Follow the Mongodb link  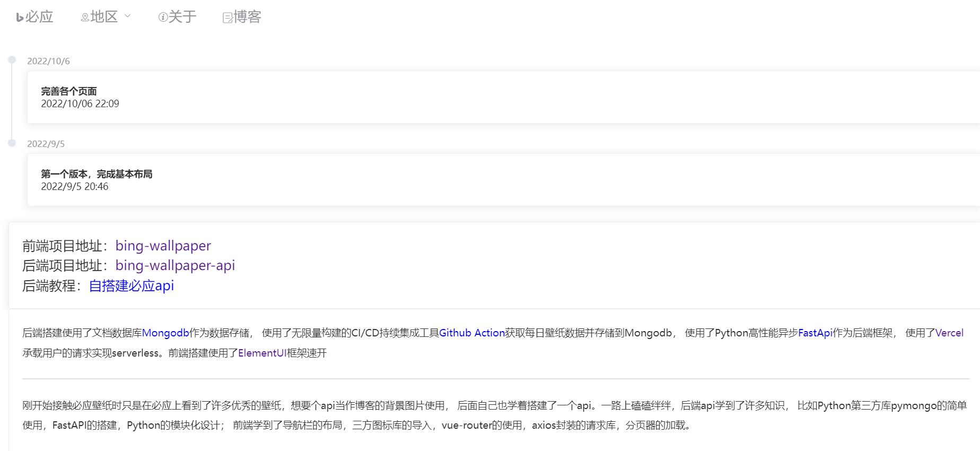point(165,333)
